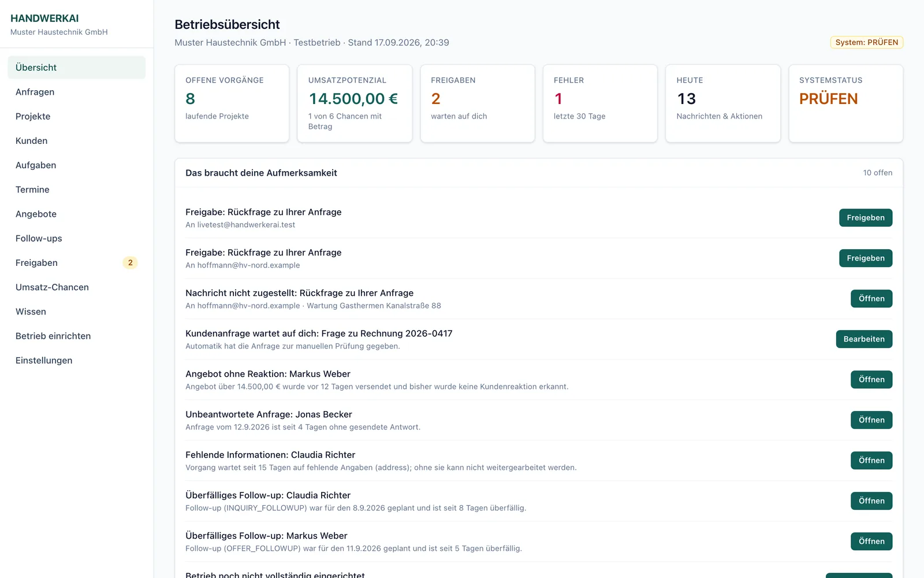Click Freigeben for hoffmann@hv-nord.example
This screenshot has height=578, width=924.
click(x=866, y=258)
